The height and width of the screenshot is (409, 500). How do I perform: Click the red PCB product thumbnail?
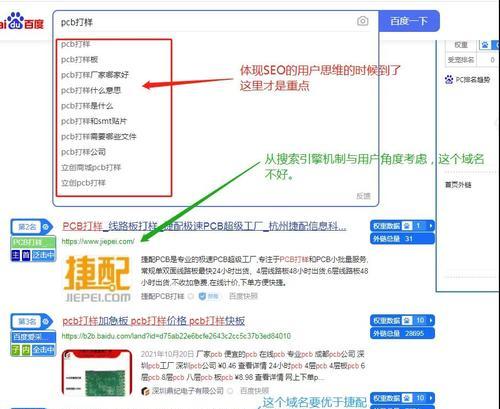click(x=97, y=372)
